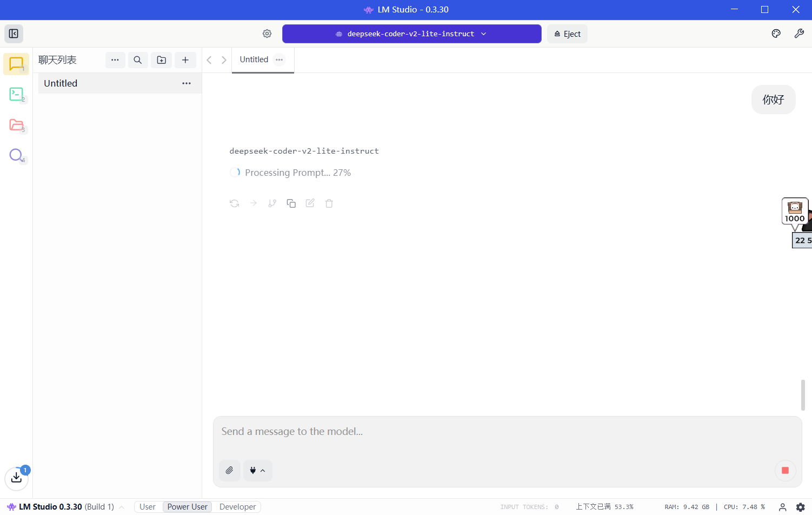812x515 pixels.
Task: Select Power User mode
Action: click(x=187, y=507)
